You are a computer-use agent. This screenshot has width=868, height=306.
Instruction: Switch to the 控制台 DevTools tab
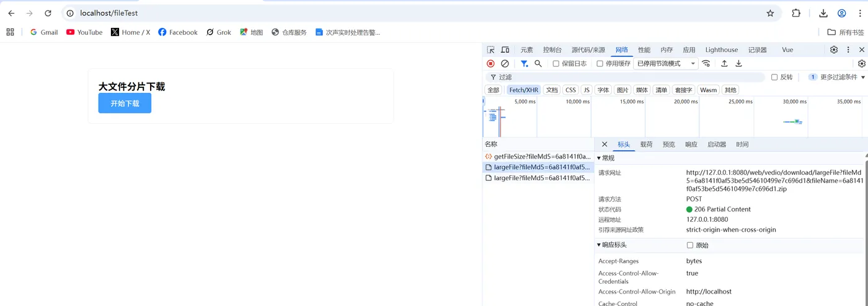552,50
